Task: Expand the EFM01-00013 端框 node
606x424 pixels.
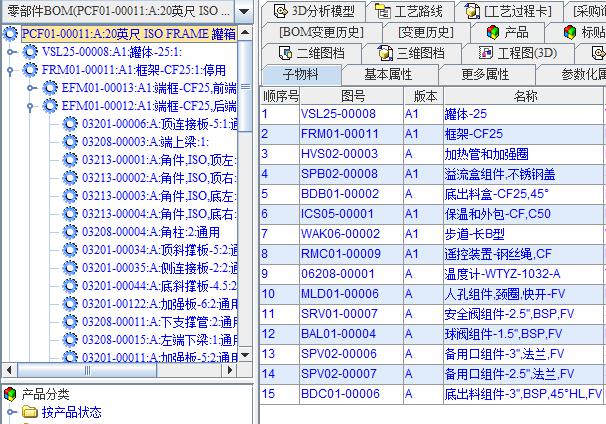Action: coord(30,87)
